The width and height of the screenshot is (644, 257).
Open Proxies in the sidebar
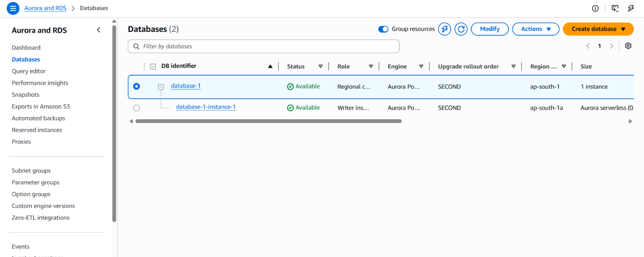pos(21,142)
